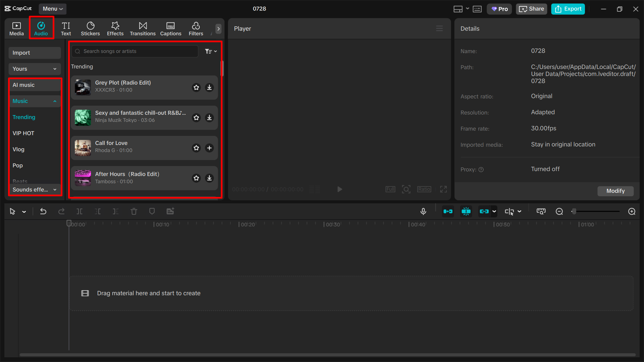644x362 pixels.
Task: Open the Stickers tab
Action: (90, 29)
